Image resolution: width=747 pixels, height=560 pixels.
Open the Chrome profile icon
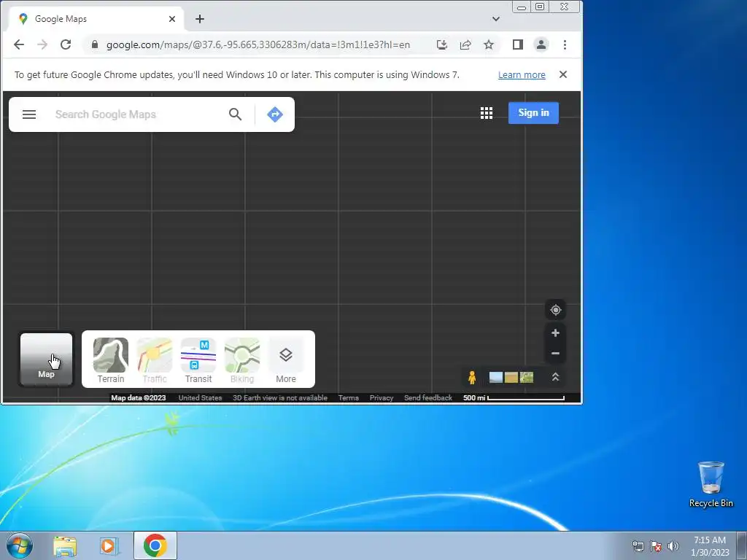coord(541,44)
